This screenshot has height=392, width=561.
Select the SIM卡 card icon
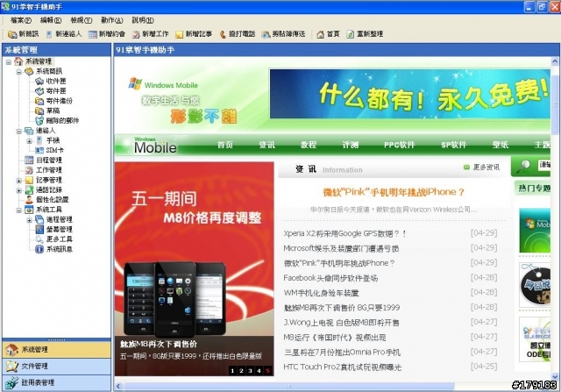click(x=39, y=150)
